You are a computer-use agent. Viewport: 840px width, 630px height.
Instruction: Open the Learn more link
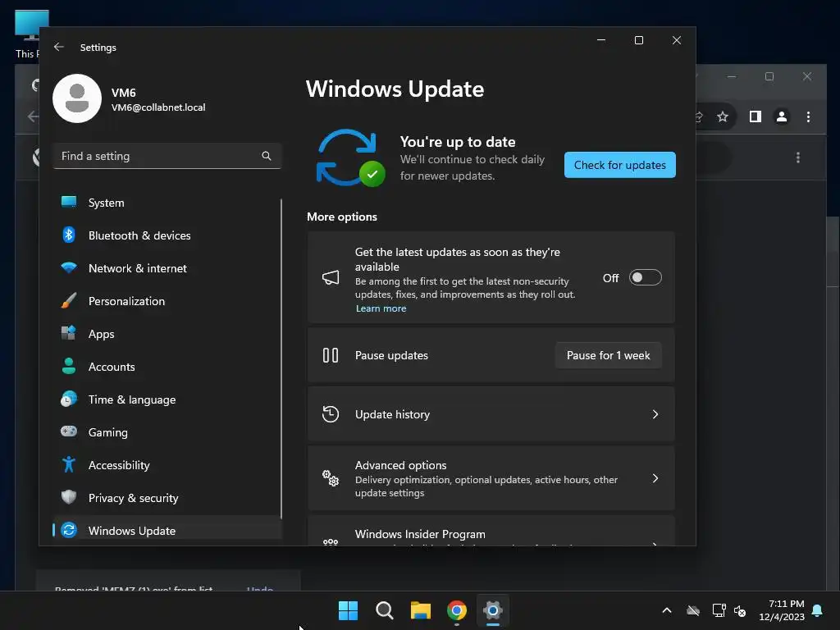click(381, 308)
